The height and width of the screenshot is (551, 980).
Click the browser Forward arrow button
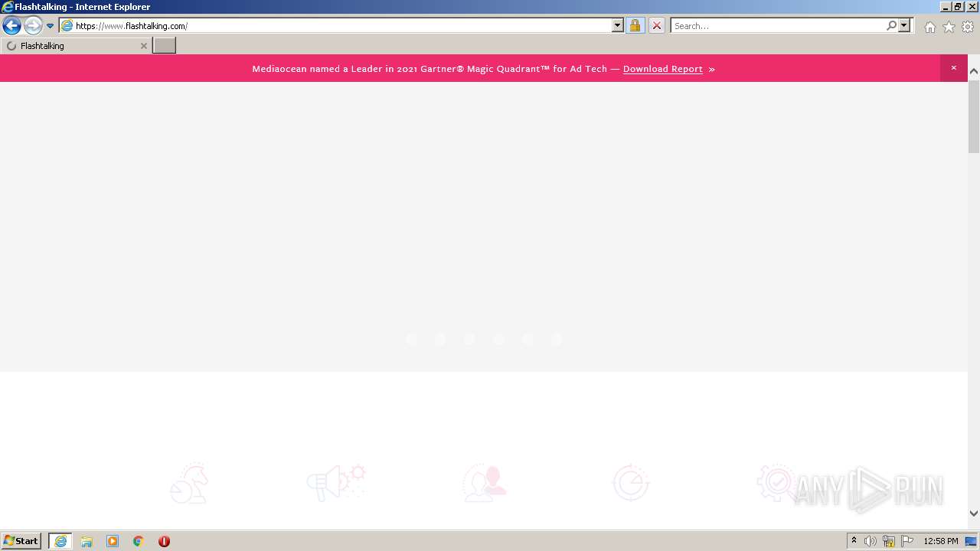click(x=33, y=26)
